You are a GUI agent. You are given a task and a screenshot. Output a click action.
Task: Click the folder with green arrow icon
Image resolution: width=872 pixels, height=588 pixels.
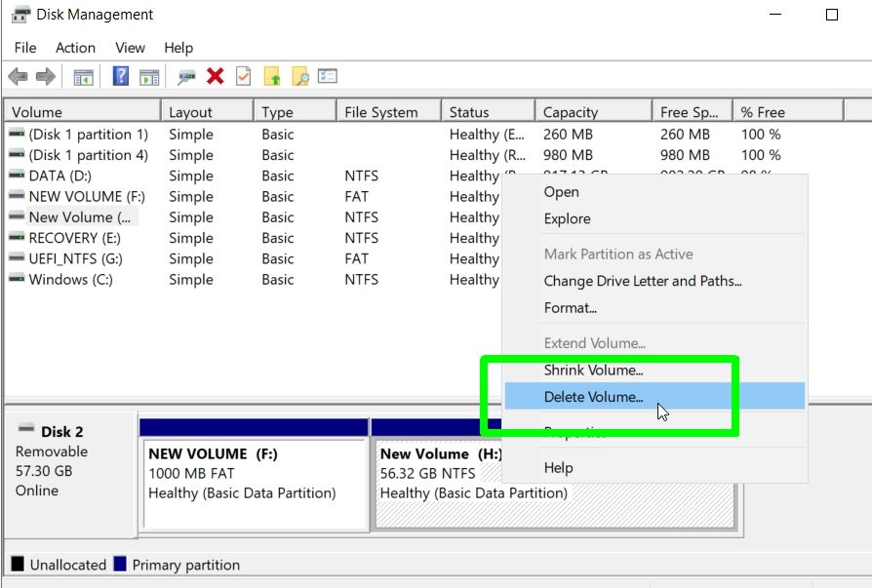click(272, 76)
